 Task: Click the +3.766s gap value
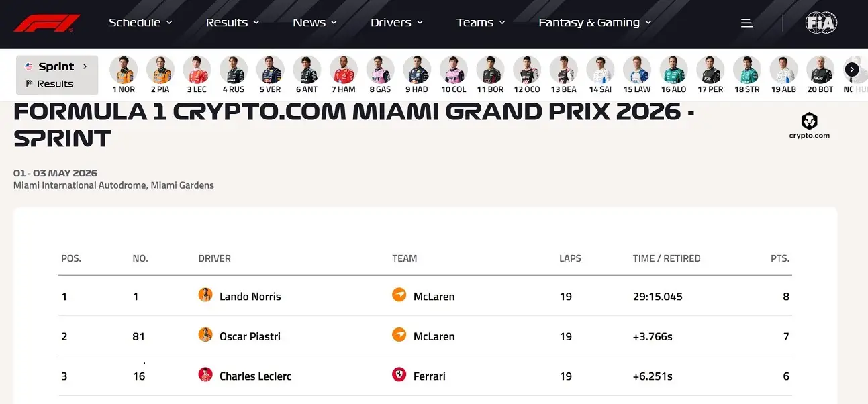[x=653, y=336]
